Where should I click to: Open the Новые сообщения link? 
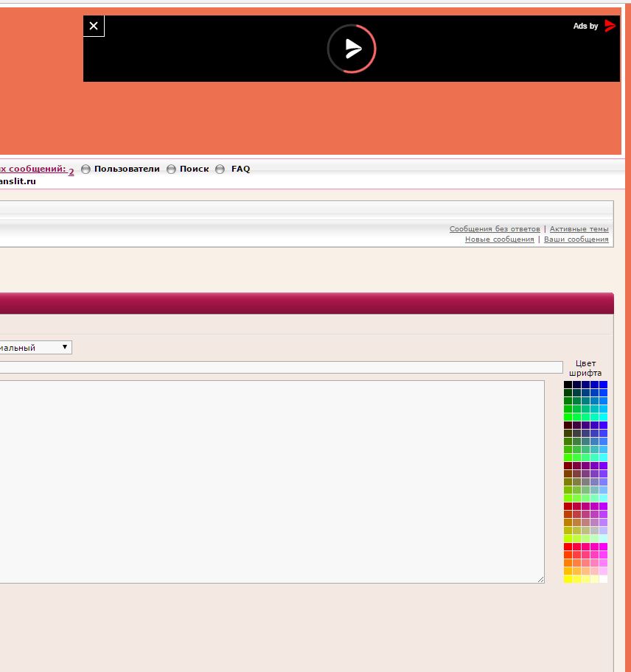pos(499,239)
